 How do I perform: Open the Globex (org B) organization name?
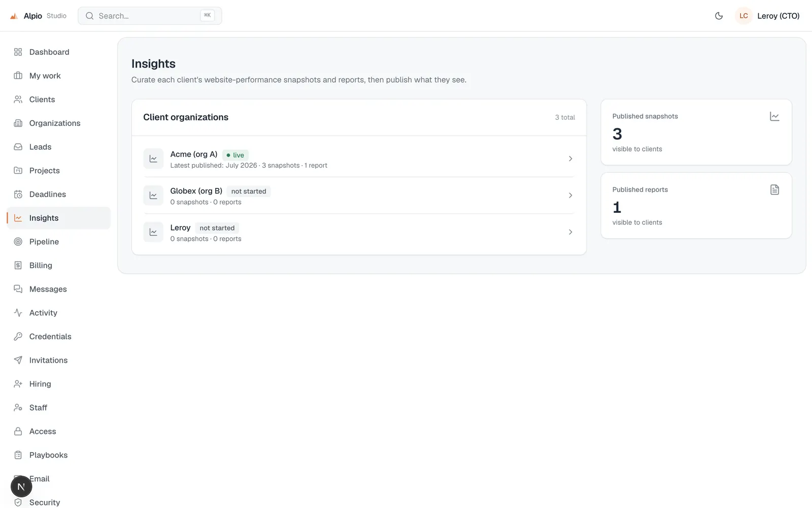[196, 191]
